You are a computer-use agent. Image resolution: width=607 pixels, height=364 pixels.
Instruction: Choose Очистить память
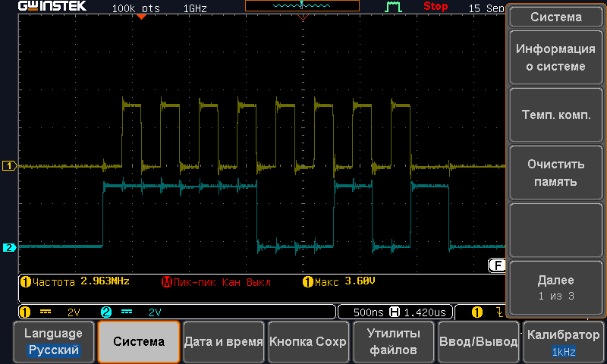556,173
